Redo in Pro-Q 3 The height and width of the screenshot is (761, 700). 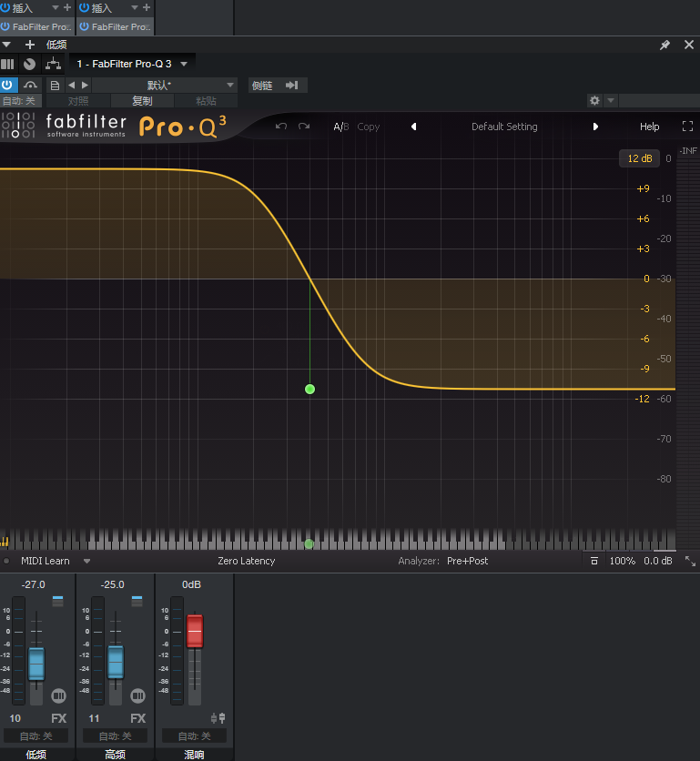[x=304, y=127]
